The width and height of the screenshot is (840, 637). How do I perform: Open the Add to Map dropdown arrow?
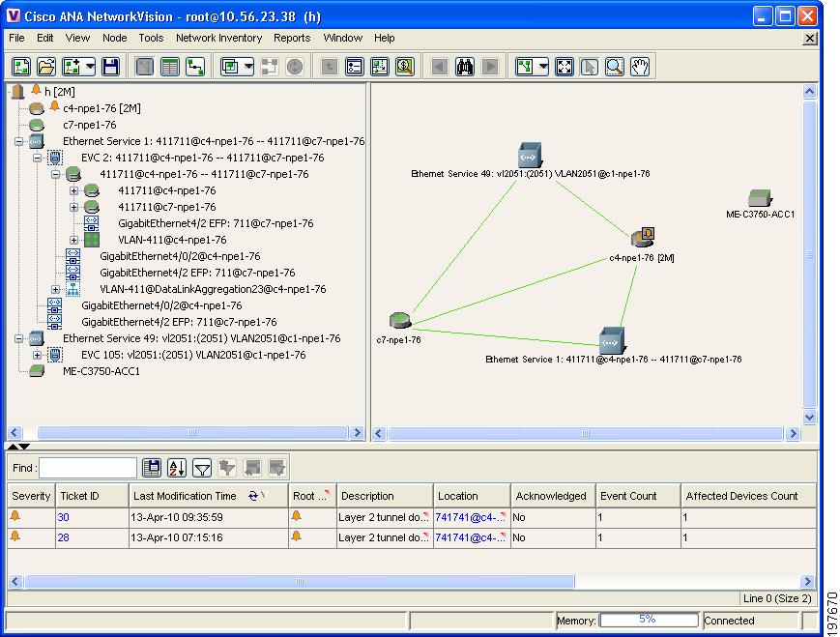point(90,67)
